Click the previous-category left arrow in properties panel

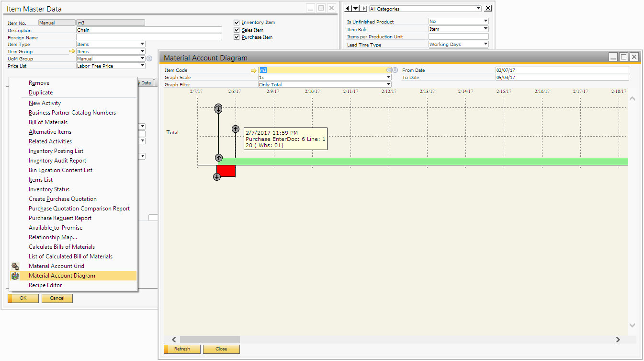348,9
